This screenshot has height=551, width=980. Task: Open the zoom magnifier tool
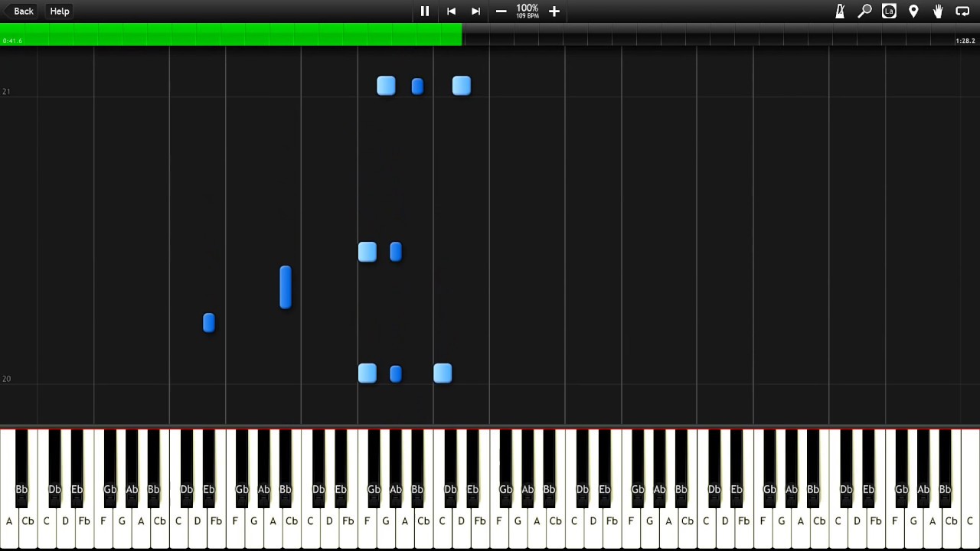(x=864, y=11)
